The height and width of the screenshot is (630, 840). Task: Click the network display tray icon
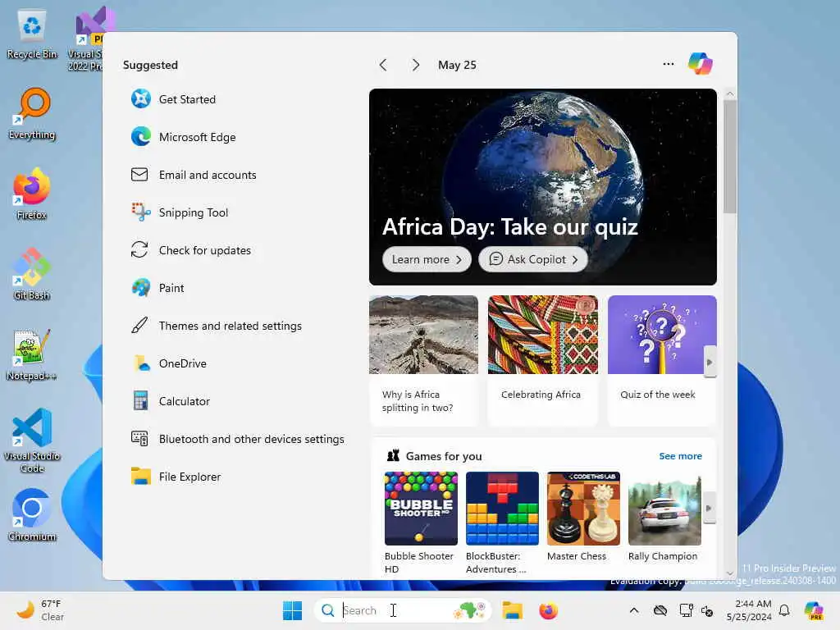pos(687,610)
